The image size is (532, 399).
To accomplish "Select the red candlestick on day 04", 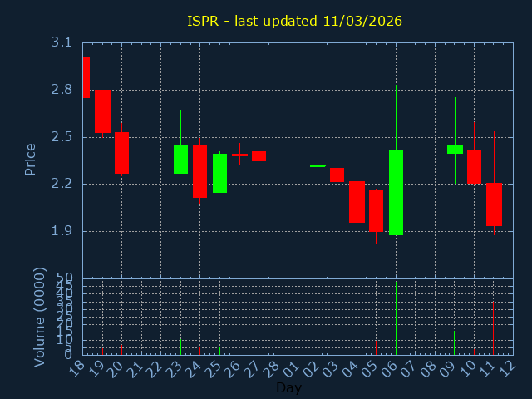I will tap(357, 201).
